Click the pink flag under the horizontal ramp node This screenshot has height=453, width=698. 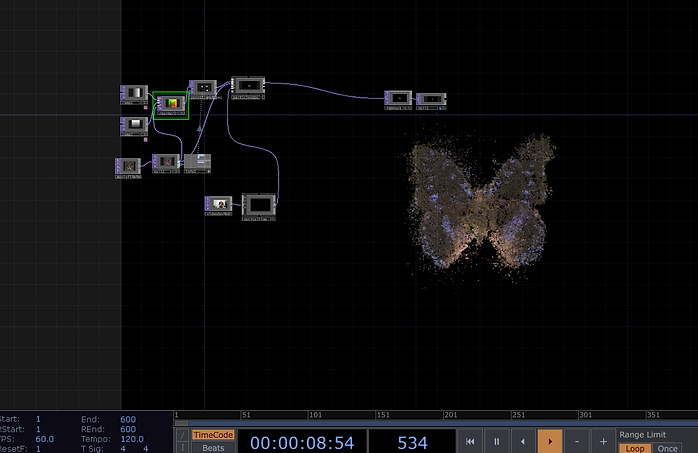click(x=146, y=108)
